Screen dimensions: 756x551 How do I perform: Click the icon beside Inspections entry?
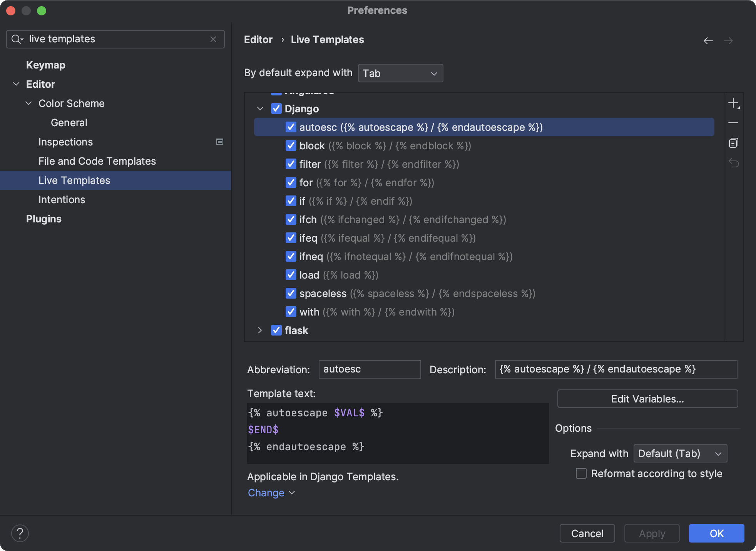click(220, 141)
